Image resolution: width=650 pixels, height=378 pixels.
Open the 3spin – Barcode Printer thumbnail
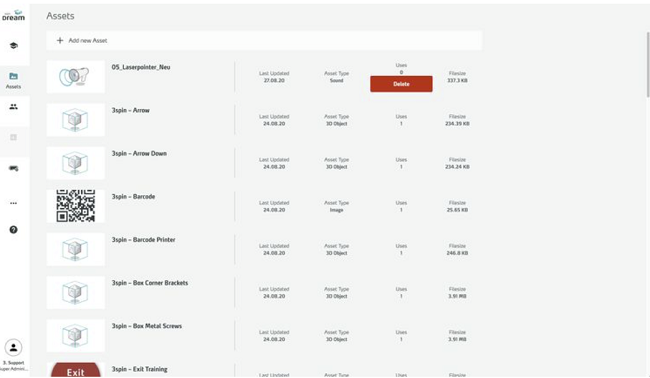click(x=75, y=249)
